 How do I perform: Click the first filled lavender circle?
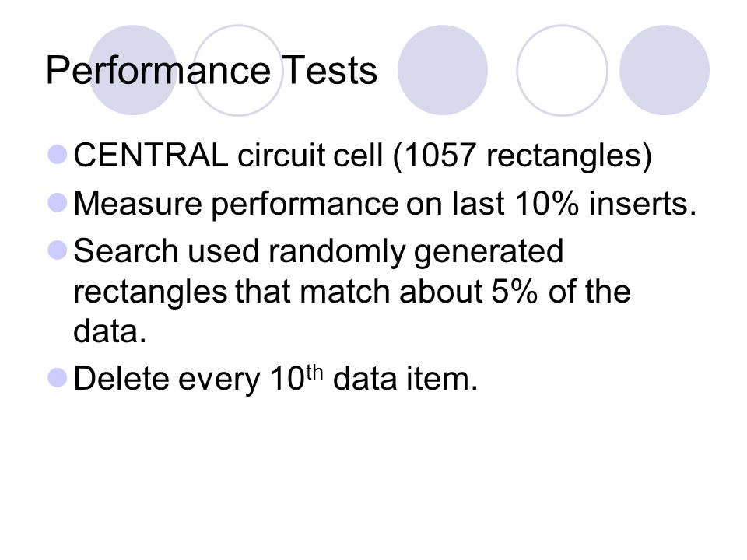click(133, 70)
